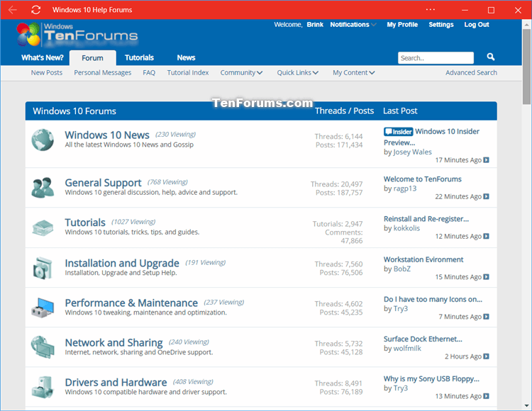Open the Surface Dock Ethernet thread

coord(423,339)
